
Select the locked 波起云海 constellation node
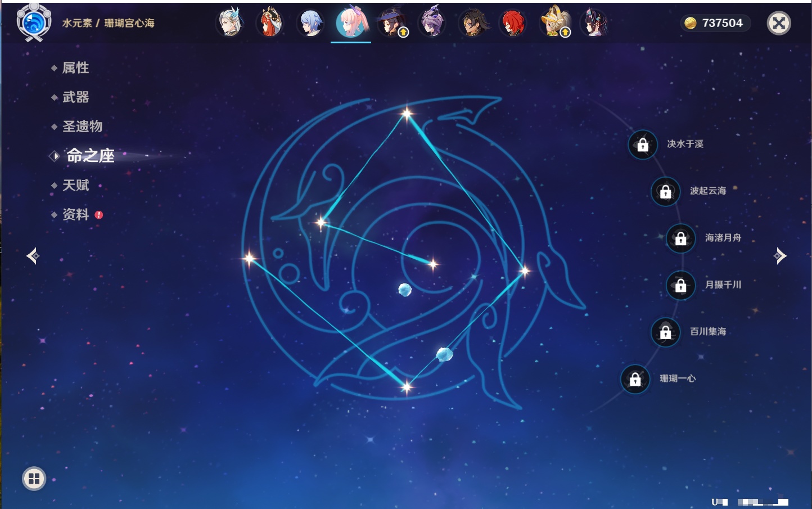pos(665,191)
